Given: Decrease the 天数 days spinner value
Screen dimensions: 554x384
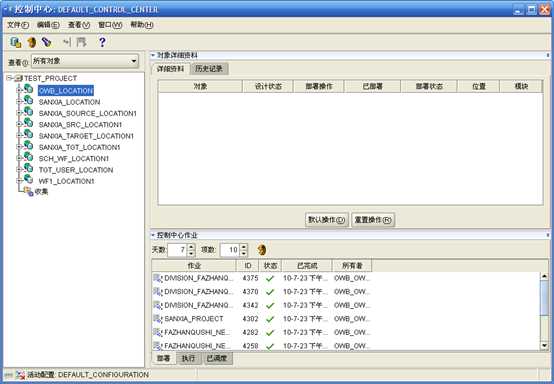Looking at the screenshot, I should point(191,253).
